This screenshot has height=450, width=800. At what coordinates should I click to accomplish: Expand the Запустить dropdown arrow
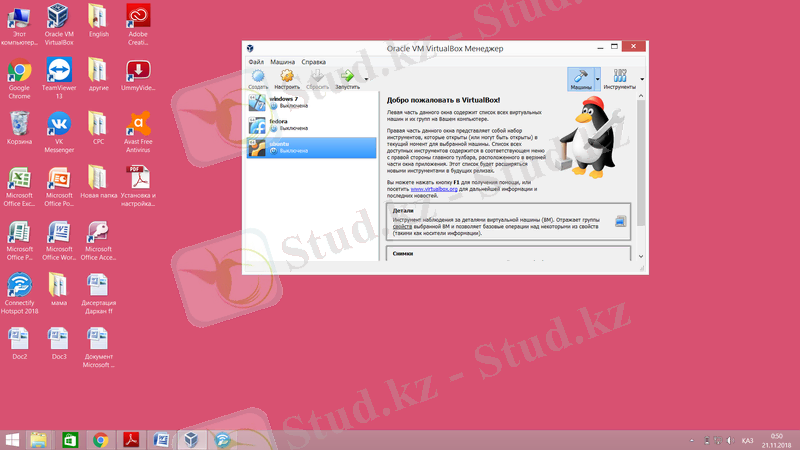tap(366, 79)
